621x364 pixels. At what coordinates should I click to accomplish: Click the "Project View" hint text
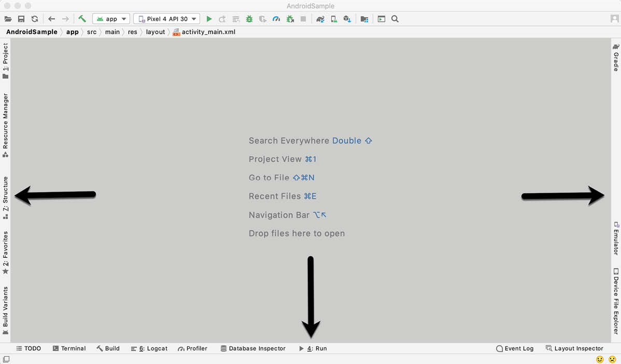275,159
